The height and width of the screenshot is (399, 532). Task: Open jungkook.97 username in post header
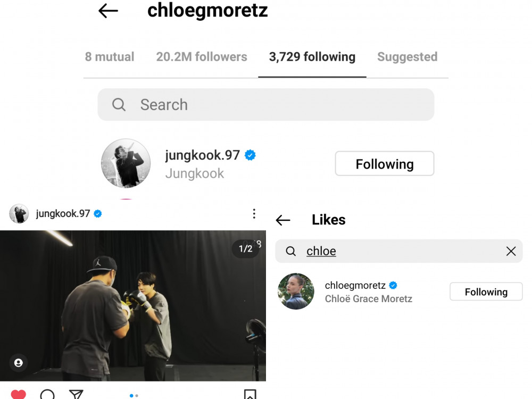click(x=63, y=213)
